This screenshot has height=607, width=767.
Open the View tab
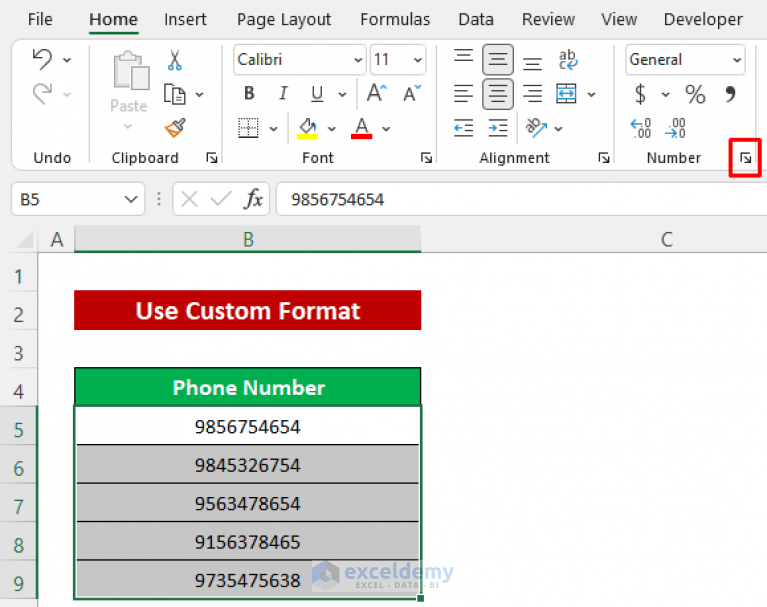point(619,19)
